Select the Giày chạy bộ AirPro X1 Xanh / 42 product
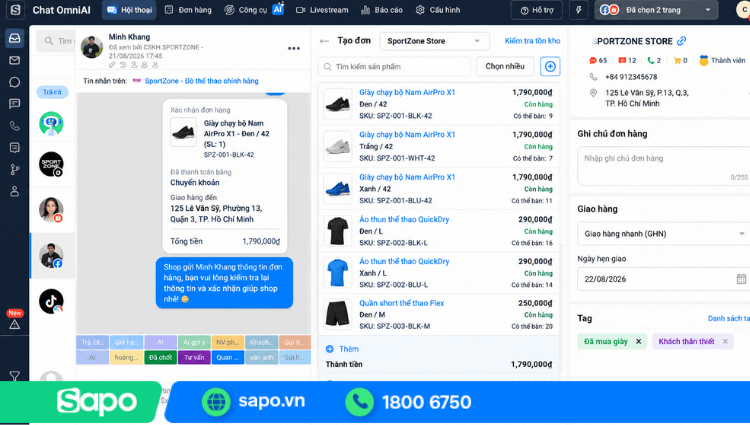Viewport: 750px width, 425px height. pos(438,188)
